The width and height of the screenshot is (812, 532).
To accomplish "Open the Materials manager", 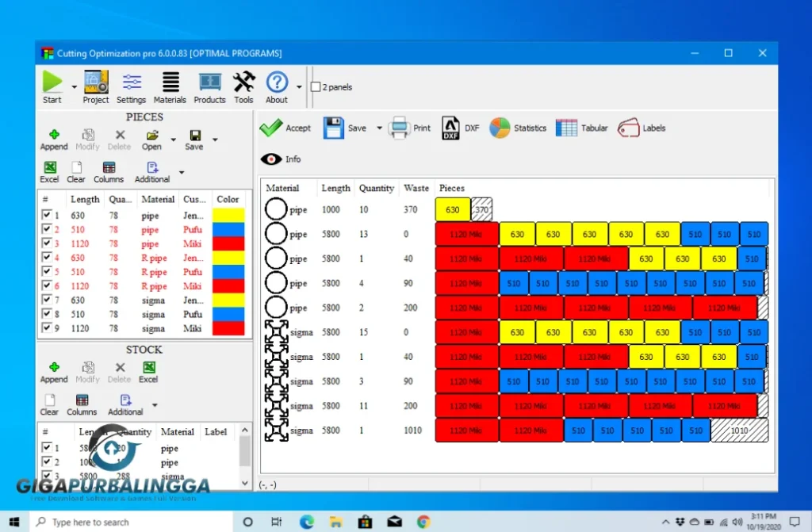I will (170, 86).
